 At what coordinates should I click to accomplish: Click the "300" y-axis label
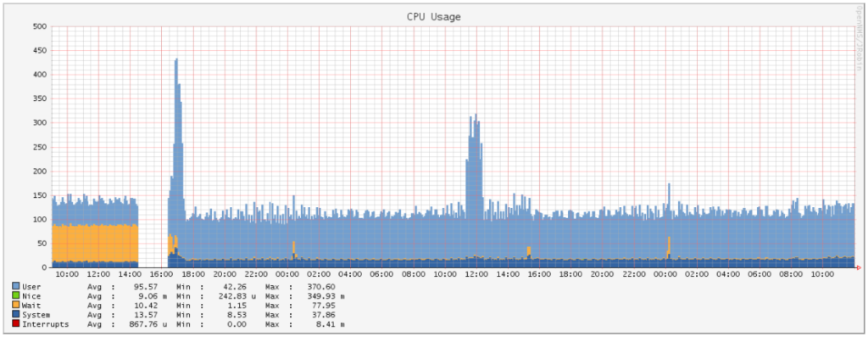[41, 122]
